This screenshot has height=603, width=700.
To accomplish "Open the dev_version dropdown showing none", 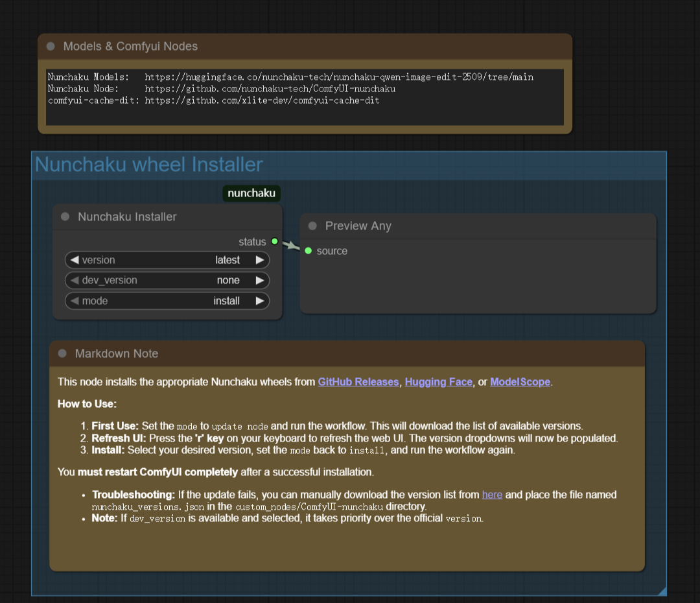I will 167,280.
